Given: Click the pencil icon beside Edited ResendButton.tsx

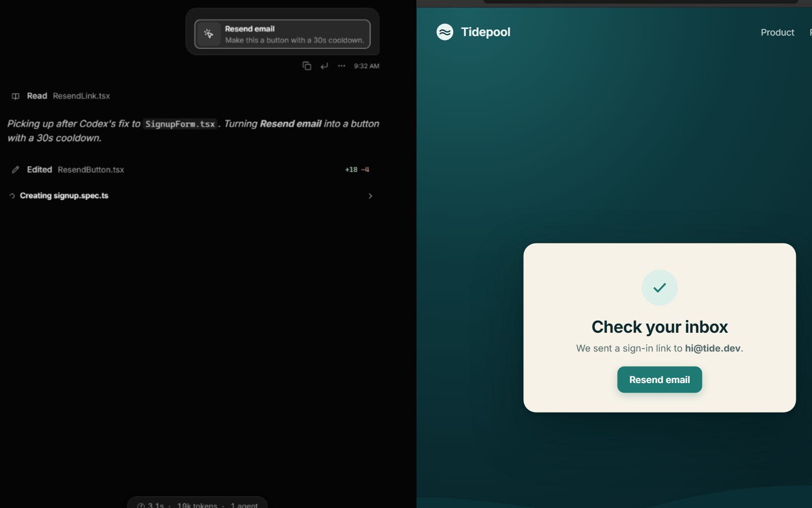Looking at the screenshot, I should coord(16,170).
